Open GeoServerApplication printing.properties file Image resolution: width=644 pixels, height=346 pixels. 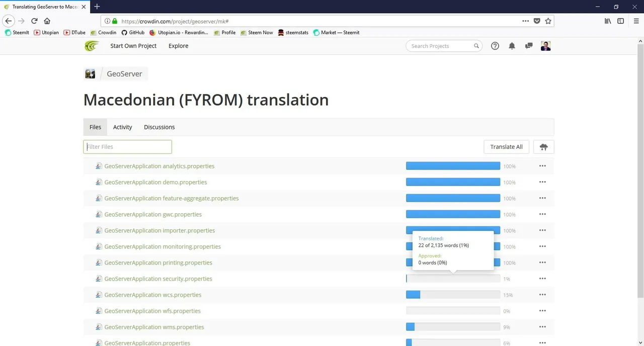pyautogui.click(x=158, y=263)
